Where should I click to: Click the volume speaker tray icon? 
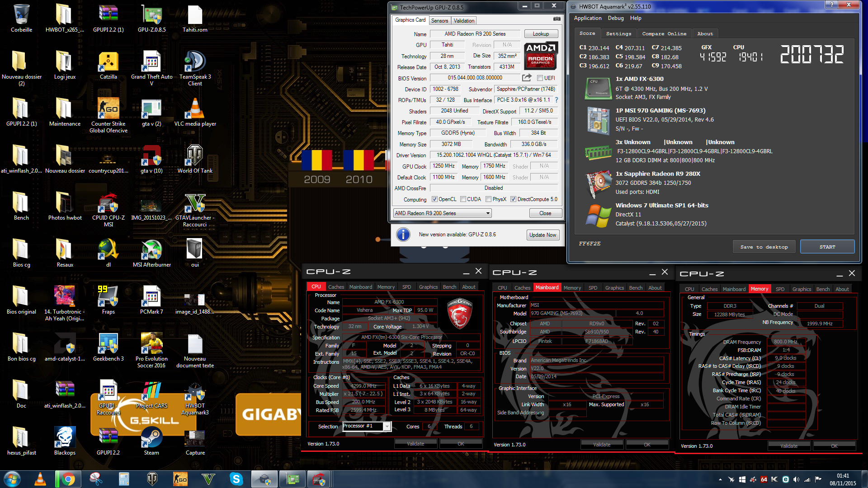[797, 479]
